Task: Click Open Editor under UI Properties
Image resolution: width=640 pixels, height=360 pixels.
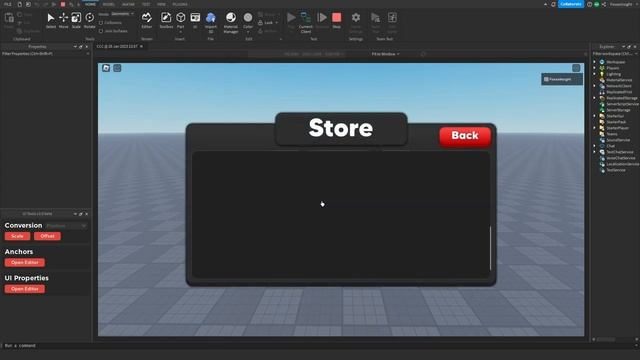Action: point(24,289)
